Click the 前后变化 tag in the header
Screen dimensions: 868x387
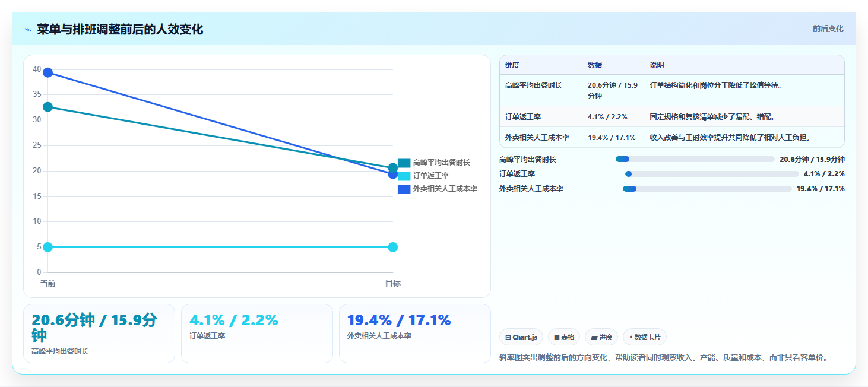pyautogui.click(x=828, y=28)
